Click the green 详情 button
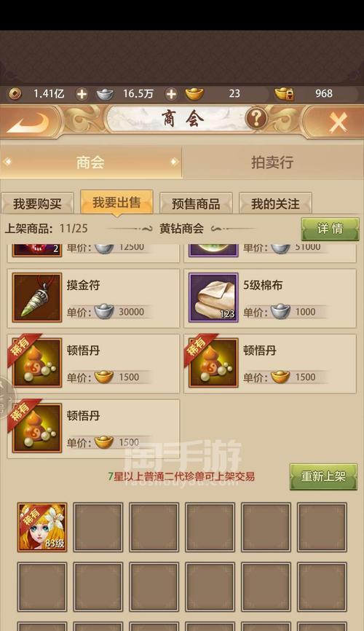Image resolution: width=364 pixels, height=631 pixels. point(330,229)
